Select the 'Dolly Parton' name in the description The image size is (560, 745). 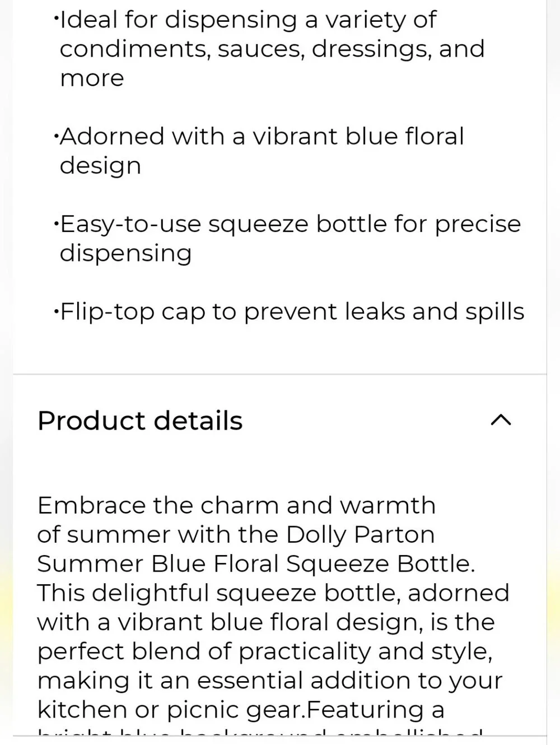point(360,535)
